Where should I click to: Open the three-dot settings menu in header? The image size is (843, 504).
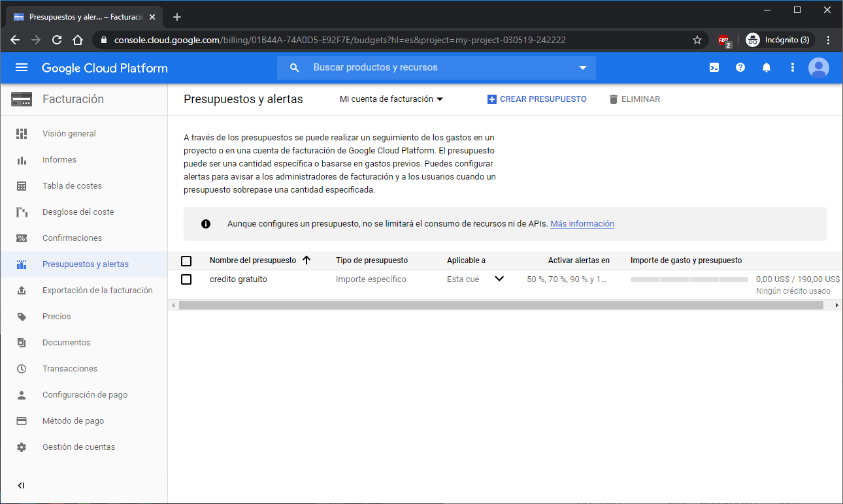[x=793, y=67]
